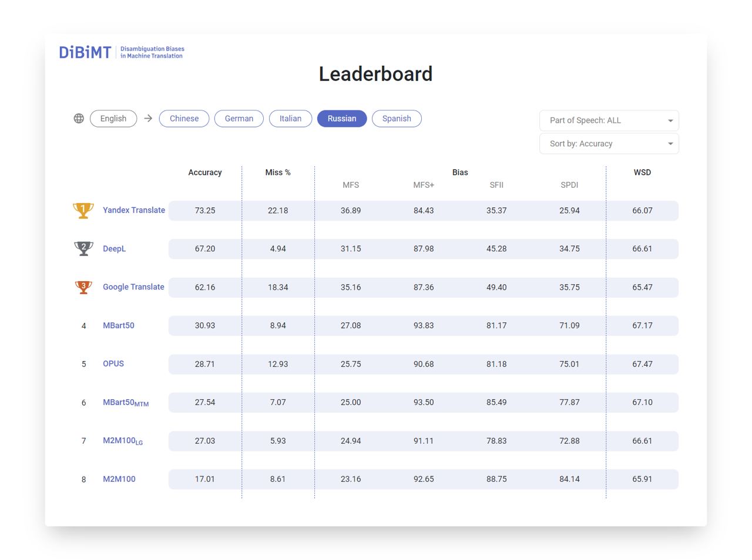Click DeepL accuracy value 67.20

(x=205, y=249)
